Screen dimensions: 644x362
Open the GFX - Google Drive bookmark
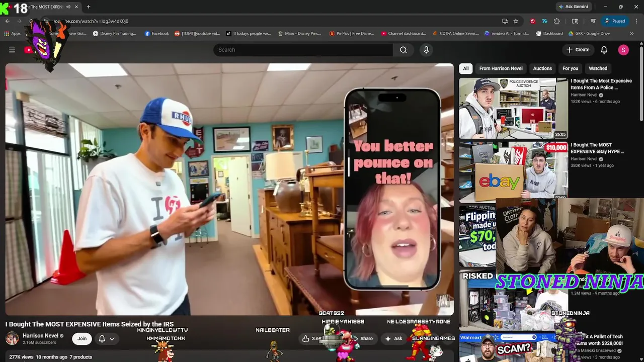[589, 34]
